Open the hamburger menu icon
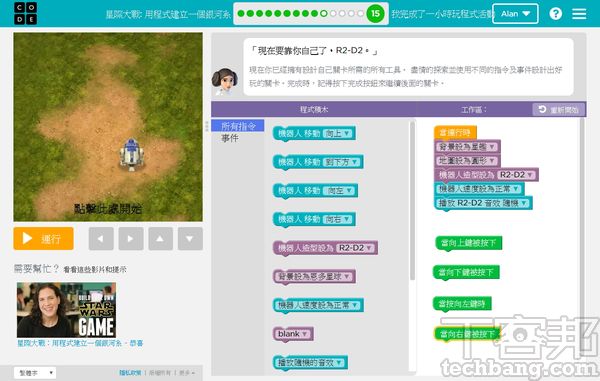The height and width of the screenshot is (381, 600). [x=579, y=14]
